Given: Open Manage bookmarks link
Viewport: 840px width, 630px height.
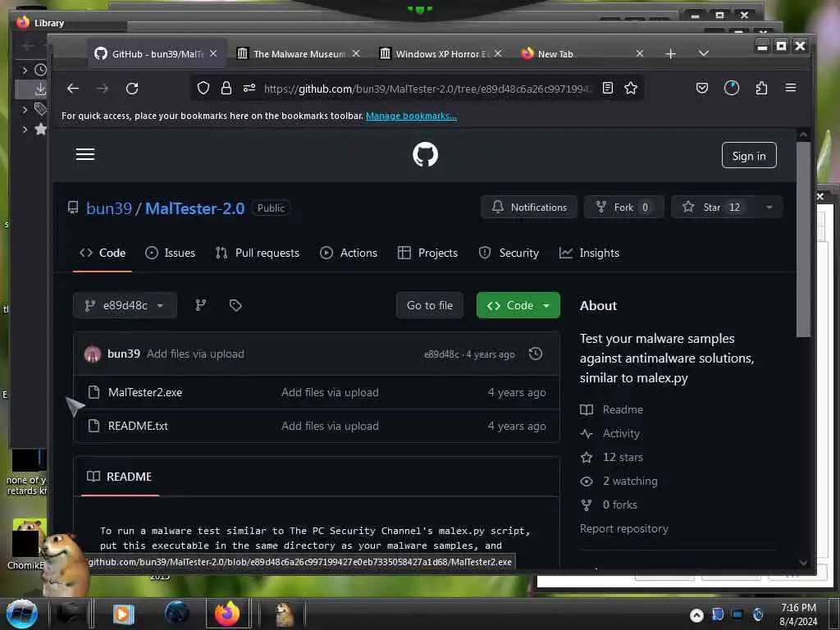Looking at the screenshot, I should [x=411, y=116].
